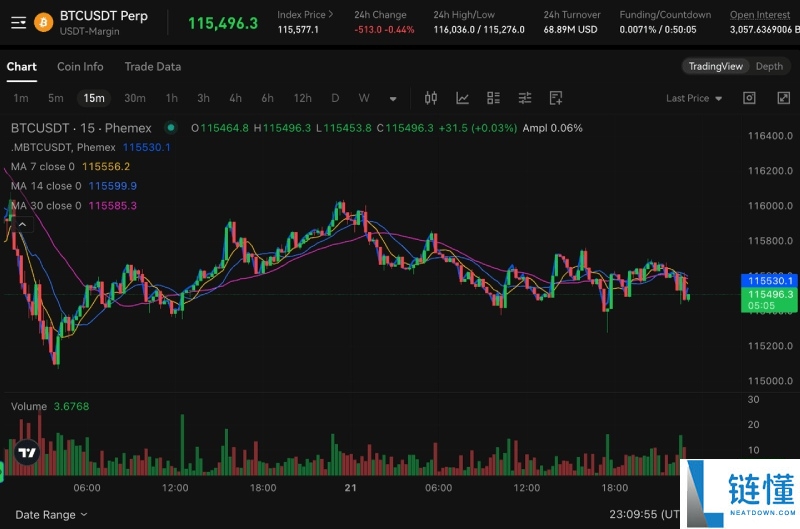800x529 pixels.
Task: Select the 15m timeframe
Action: (94, 98)
